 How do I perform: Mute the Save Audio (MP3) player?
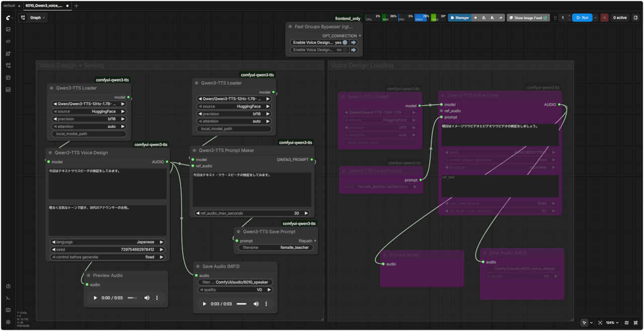point(256,304)
